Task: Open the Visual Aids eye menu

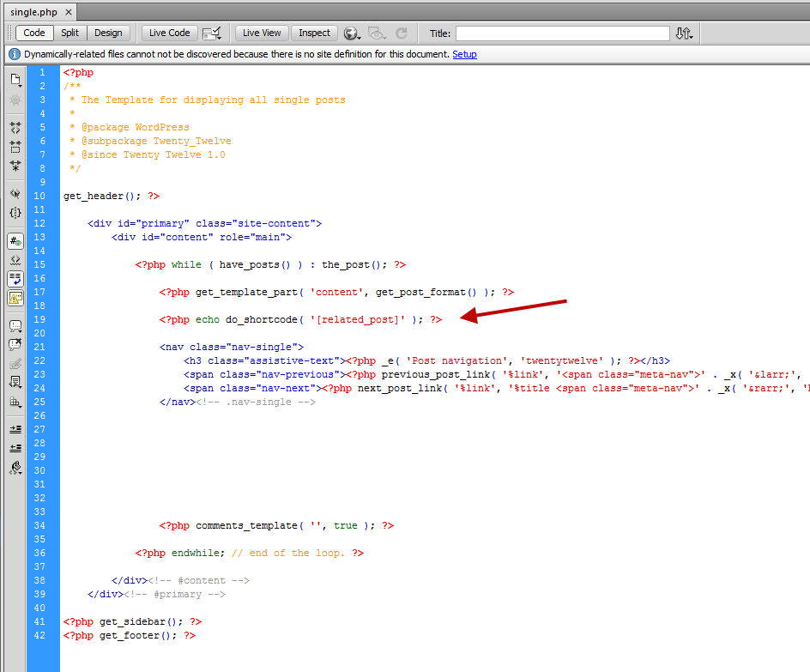Action: 377,33
